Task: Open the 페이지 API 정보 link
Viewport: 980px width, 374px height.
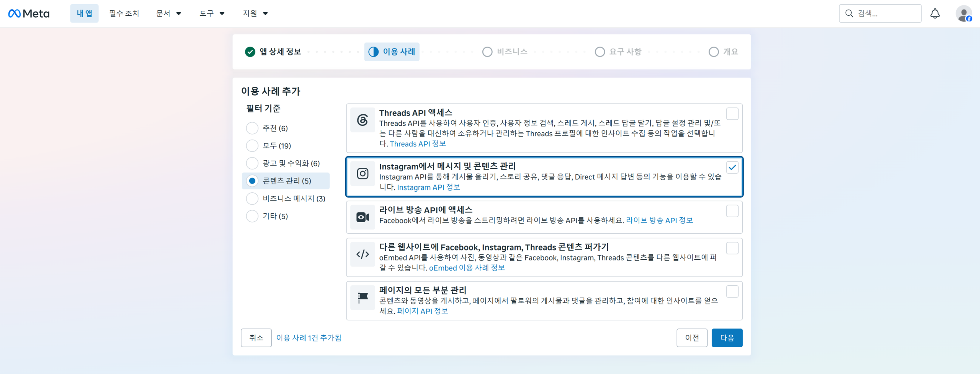Action: pos(423,311)
